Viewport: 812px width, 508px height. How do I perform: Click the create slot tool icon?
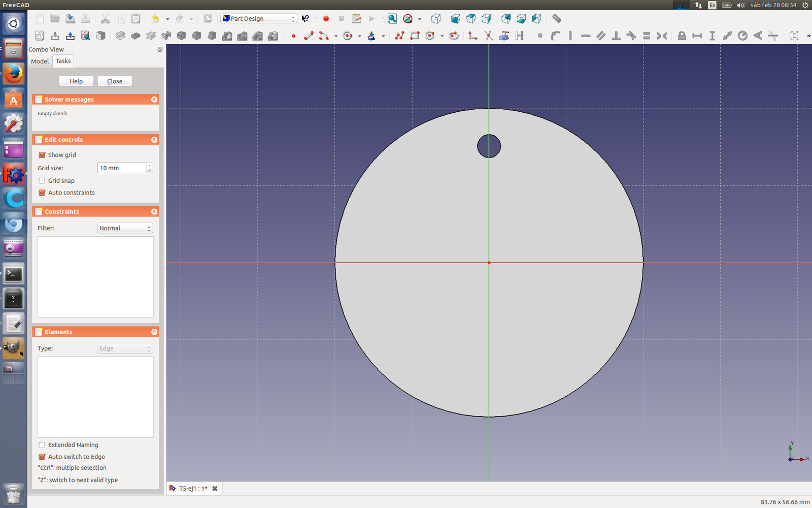[x=454, y=36]
